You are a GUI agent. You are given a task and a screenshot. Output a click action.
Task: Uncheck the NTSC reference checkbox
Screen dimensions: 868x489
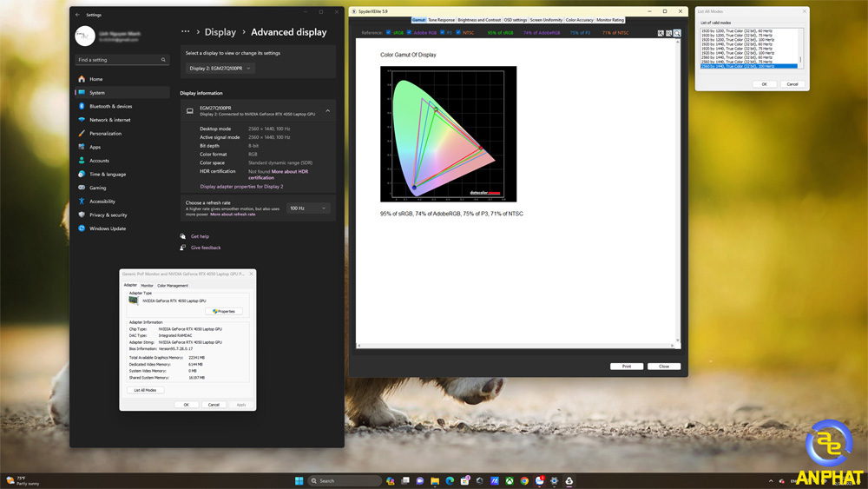[x=458, y=33]
